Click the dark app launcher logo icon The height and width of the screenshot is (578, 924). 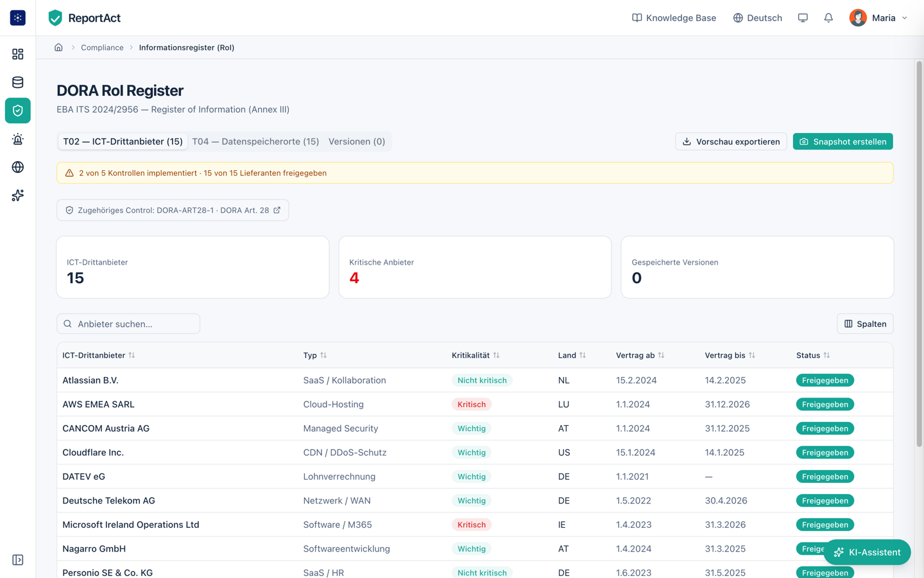[18, 18]
